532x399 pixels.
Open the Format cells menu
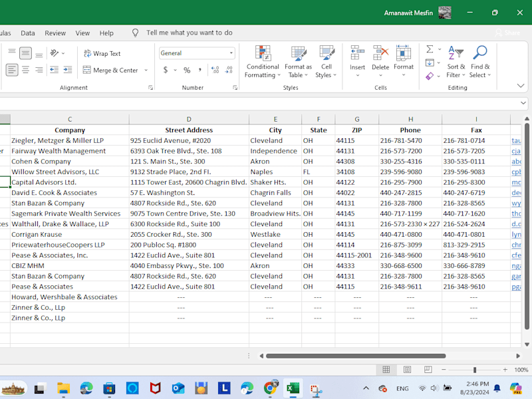coord(404,61)
